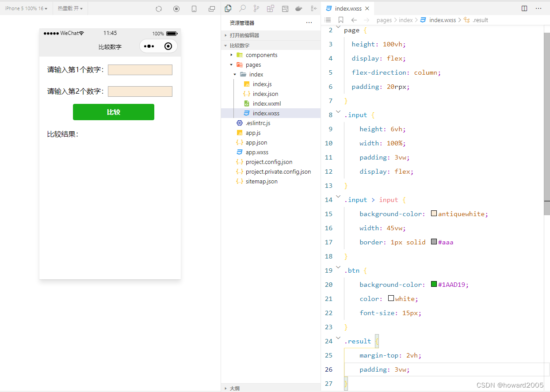The height and width of the screenshot is (392, 550).
Task: Collapse the 比较数字 project section
Action: (271, 46)
